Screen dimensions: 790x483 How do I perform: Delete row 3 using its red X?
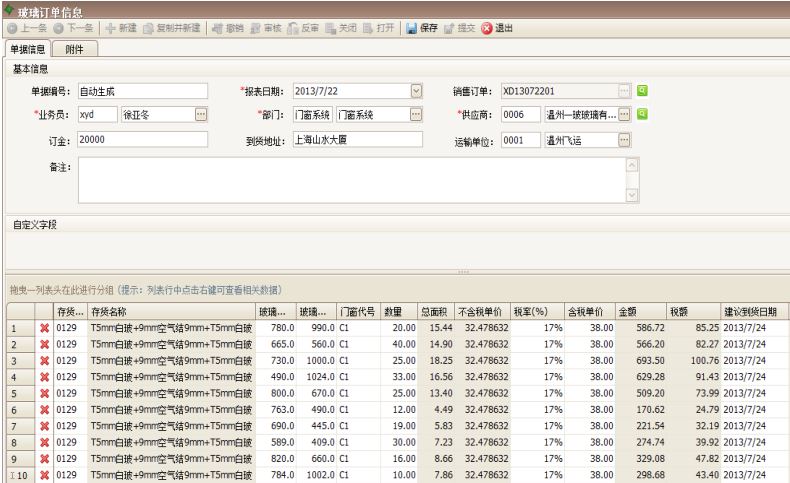(x=44, y=361)
